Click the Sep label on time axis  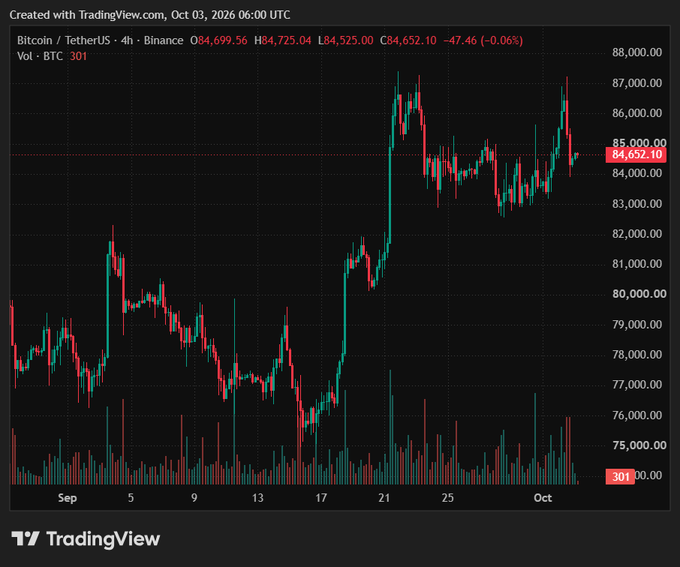(x=67, y=498)
